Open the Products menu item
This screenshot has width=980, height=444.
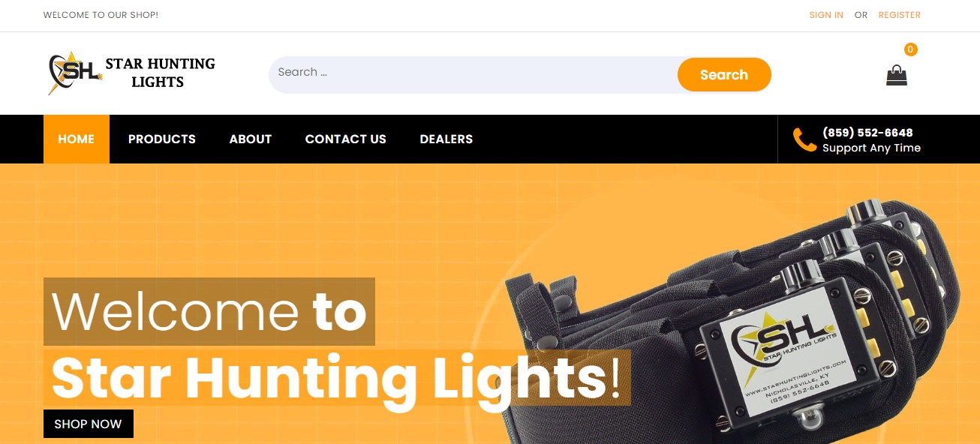click(x=162, y=139)
